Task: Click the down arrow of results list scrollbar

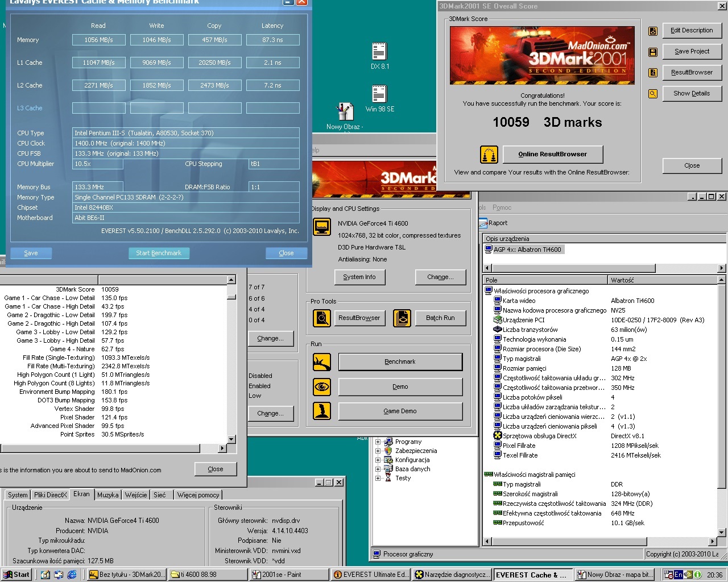Action: [x=231, y=439]
